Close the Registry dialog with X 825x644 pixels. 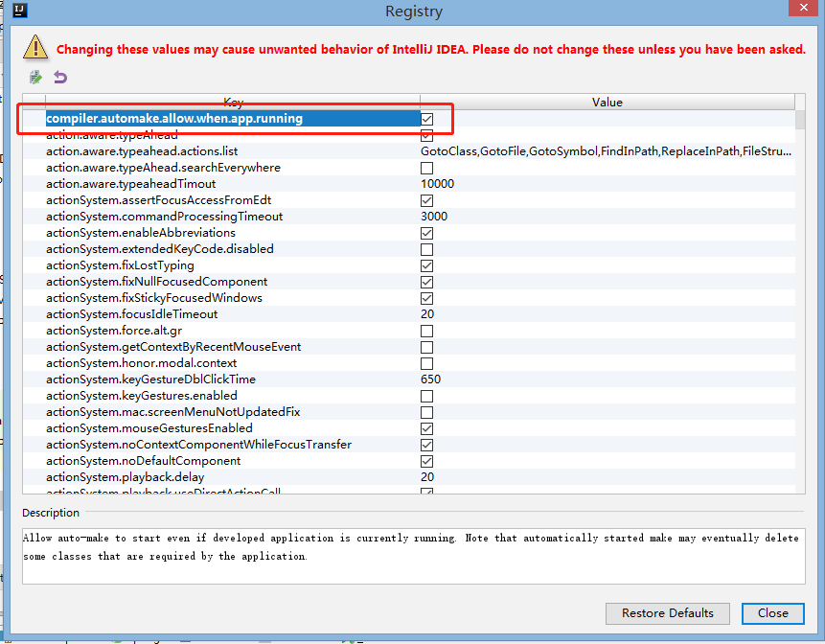pos(803,8)
